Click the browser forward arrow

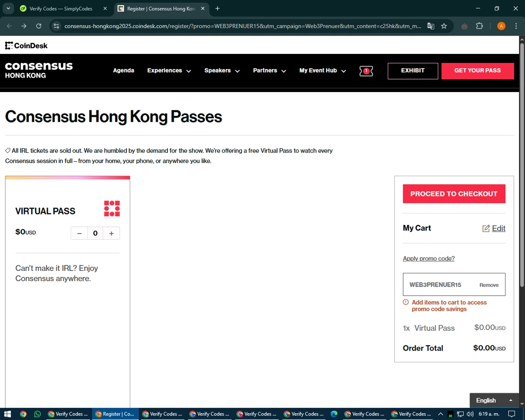(x=24, y=26)
